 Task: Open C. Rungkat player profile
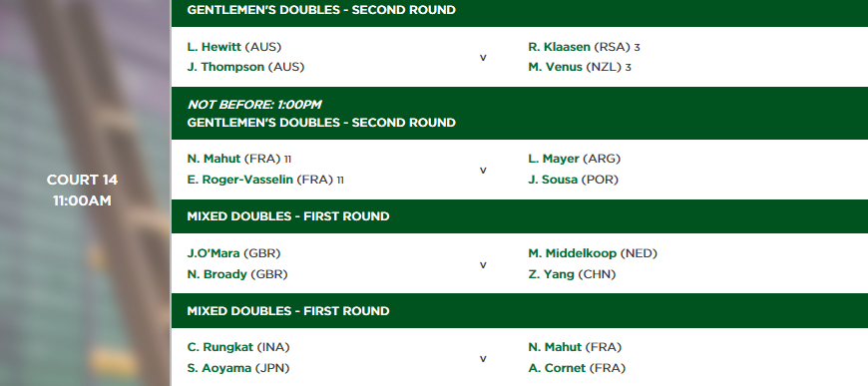pyautogui.click(x=220, y=347)
